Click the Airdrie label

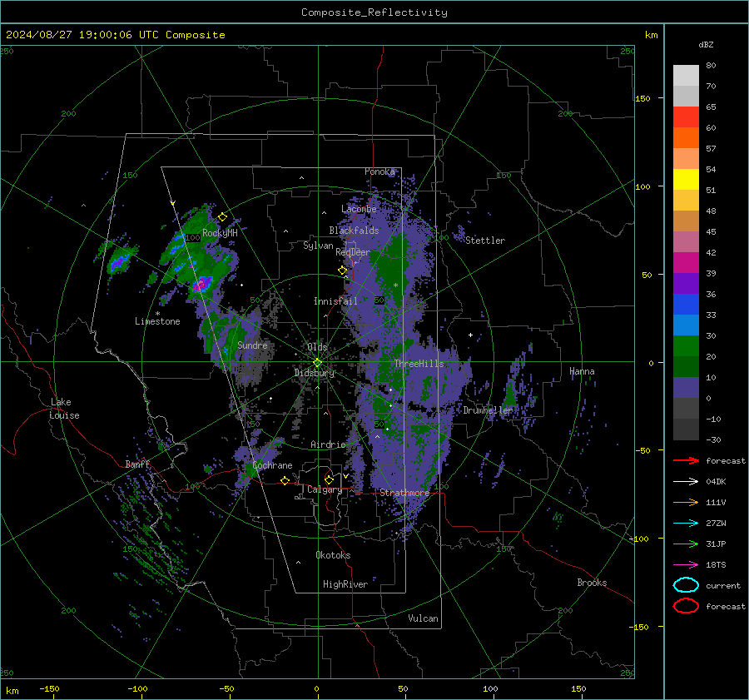tap(328, 444)
